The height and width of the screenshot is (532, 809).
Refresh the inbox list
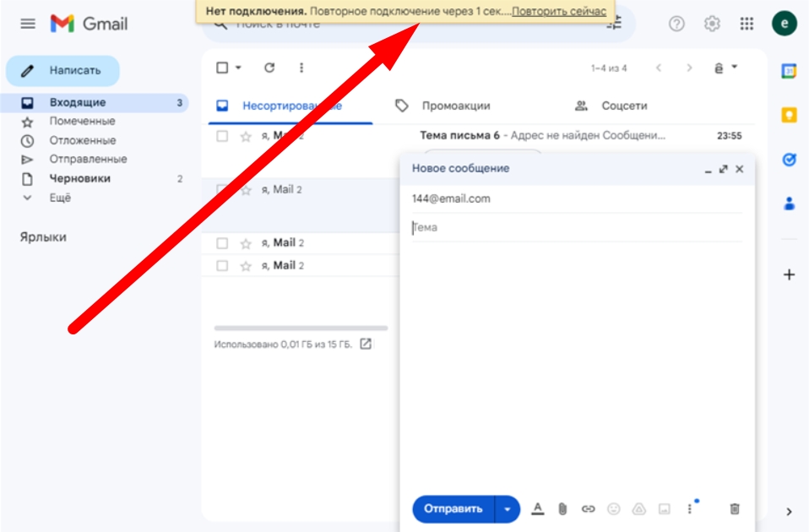coord(269,68)
